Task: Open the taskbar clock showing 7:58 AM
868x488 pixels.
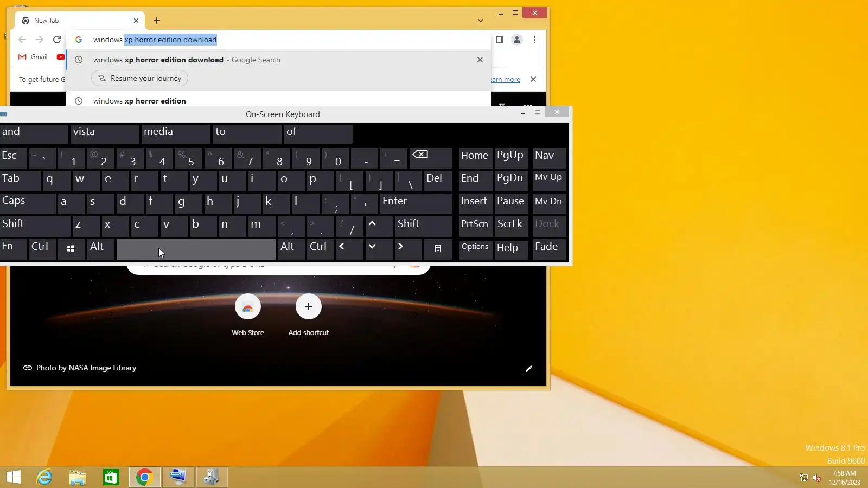Action: click(x=845, y=478)
